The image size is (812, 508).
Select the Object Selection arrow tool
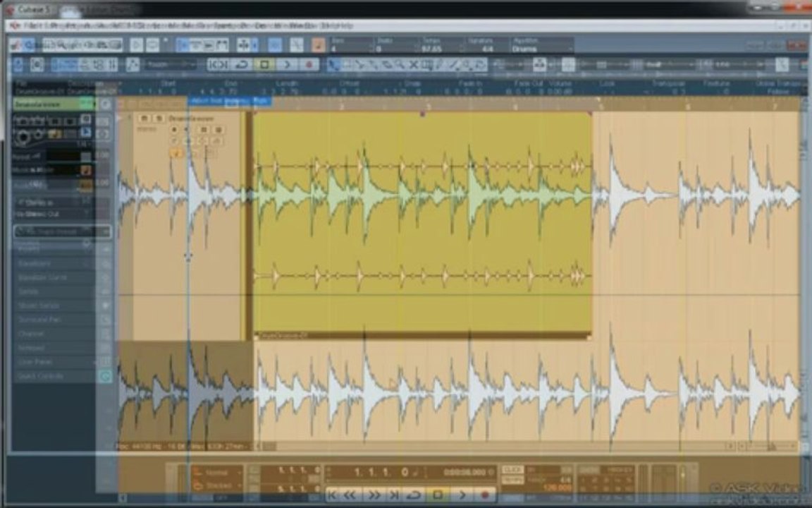click(334, 65)
